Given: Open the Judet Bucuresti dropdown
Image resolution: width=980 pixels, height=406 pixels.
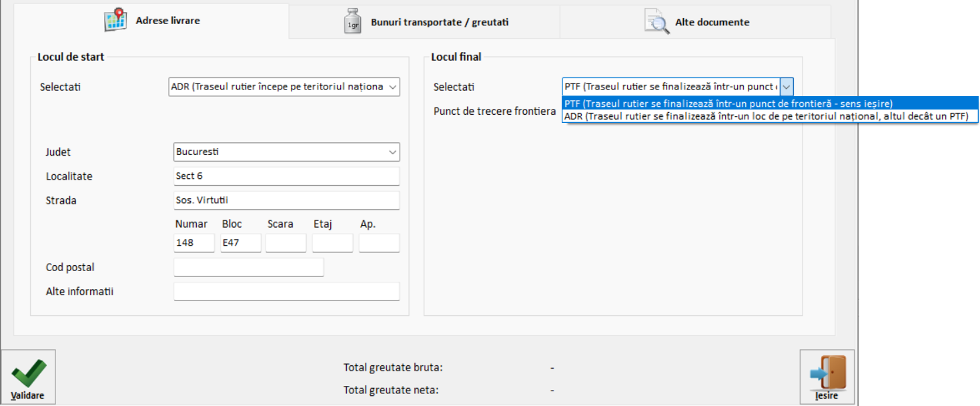Looking at the screenshot, I should pyautogui.click(x=287, y=152).
